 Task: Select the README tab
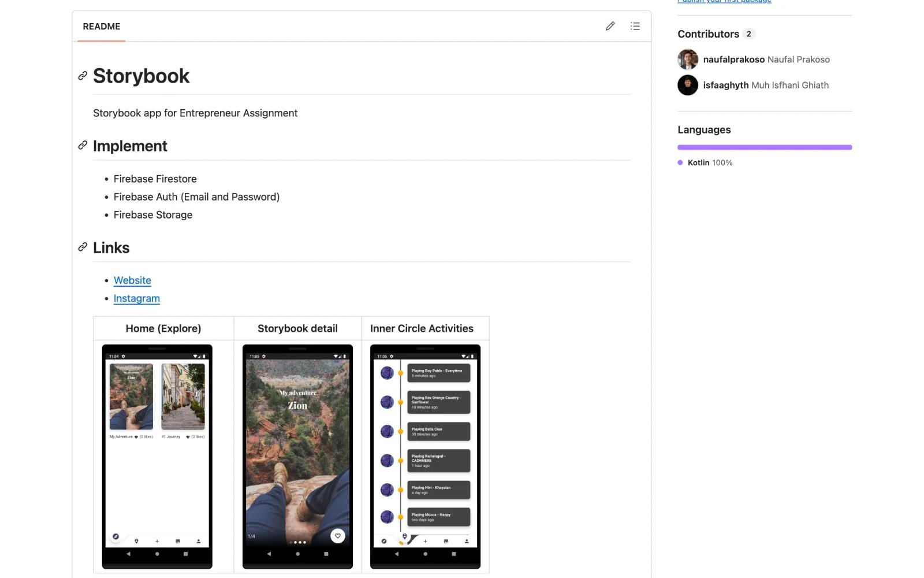tap(102, 27)
